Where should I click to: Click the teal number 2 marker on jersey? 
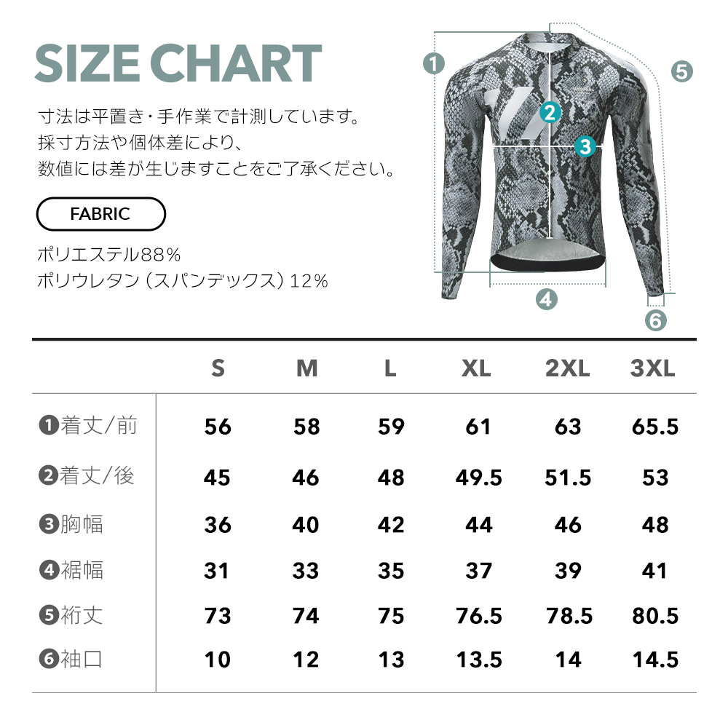pyautogui.click(x=550, y=112)
